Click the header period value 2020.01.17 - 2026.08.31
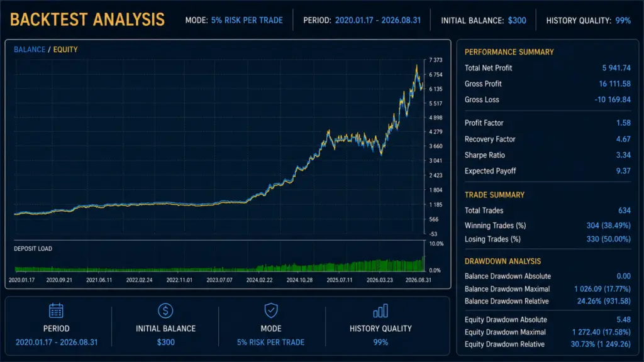The image size is (644, 362). coord(378,20)
